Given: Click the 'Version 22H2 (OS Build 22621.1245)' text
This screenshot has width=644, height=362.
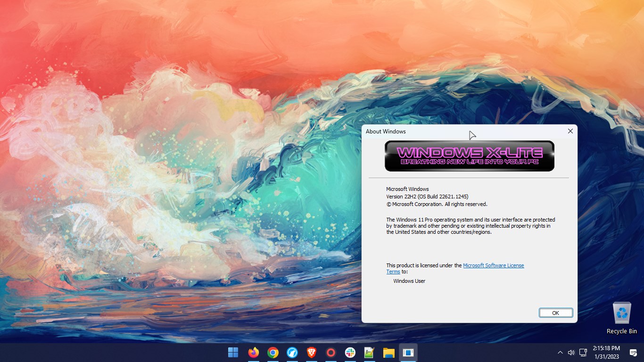Looking at the screenshot, I should [x=427, y=197].
